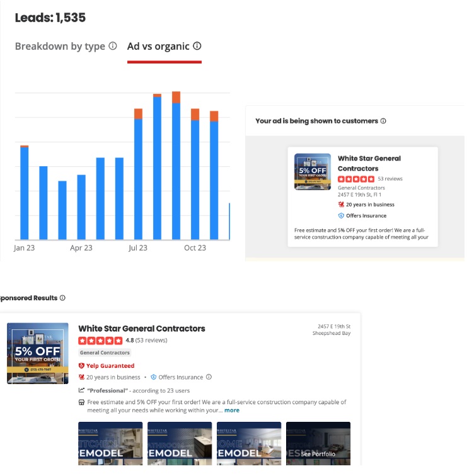Click the trending chart icon beside "Professional"
Image resolution: width=467 pixels, height=476 pixels.
pyautogui.click(x=81, y=390)
